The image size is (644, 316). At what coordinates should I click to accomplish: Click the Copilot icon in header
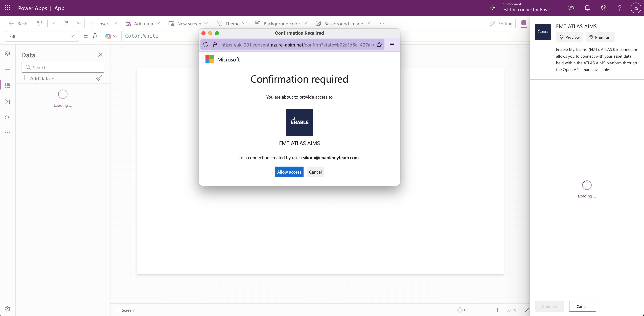tap(571, 8)
